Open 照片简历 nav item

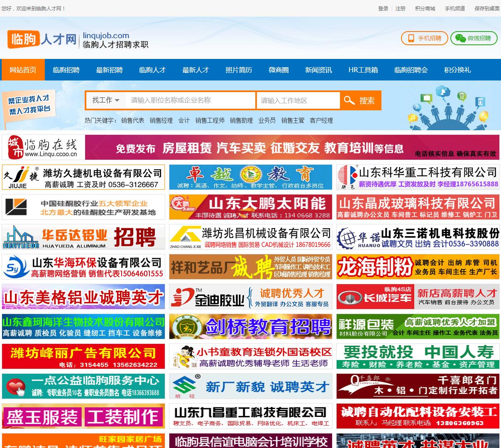[x=239, y=70]
